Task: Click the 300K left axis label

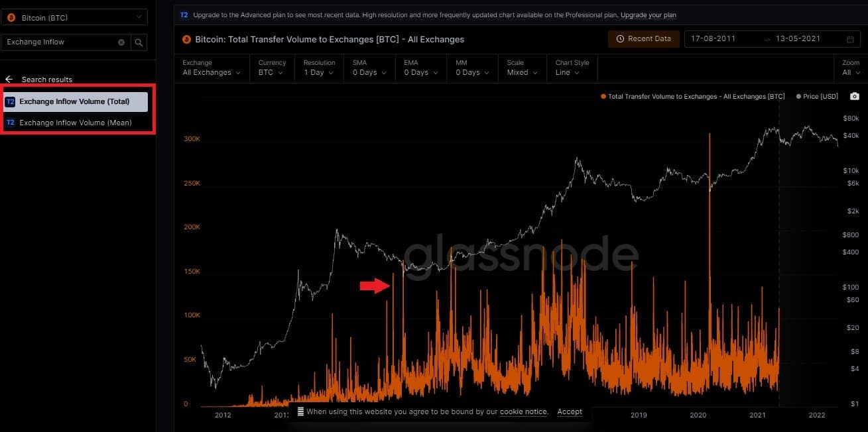Action: [x=192, y=139]
